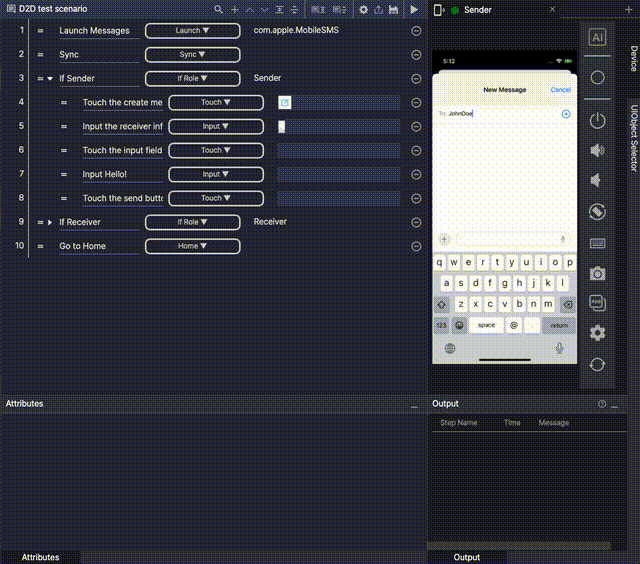The height and width of the screenshot is (564, 640).
Task: Tap the 123 key on the phone keyboard
Action: point(441,325)
